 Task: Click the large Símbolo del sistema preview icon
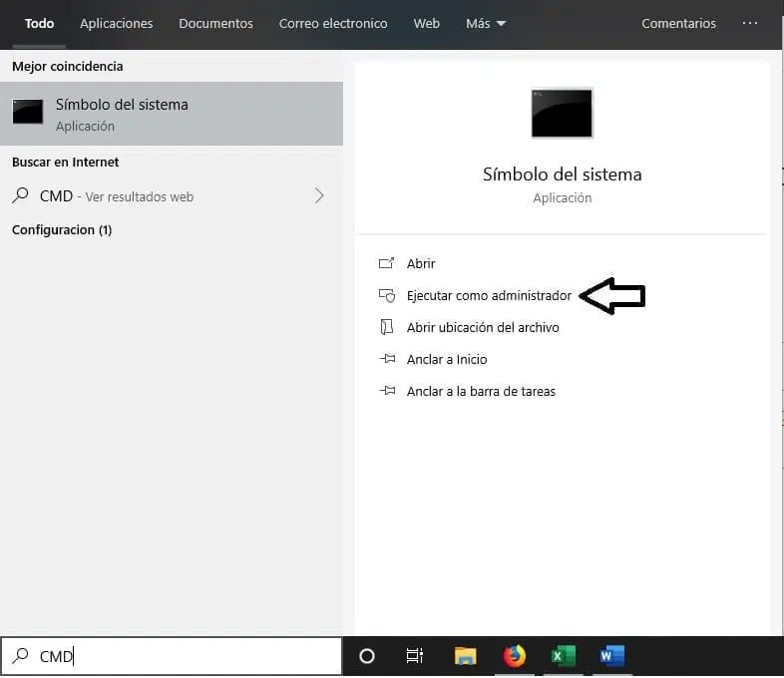point(562,113)
